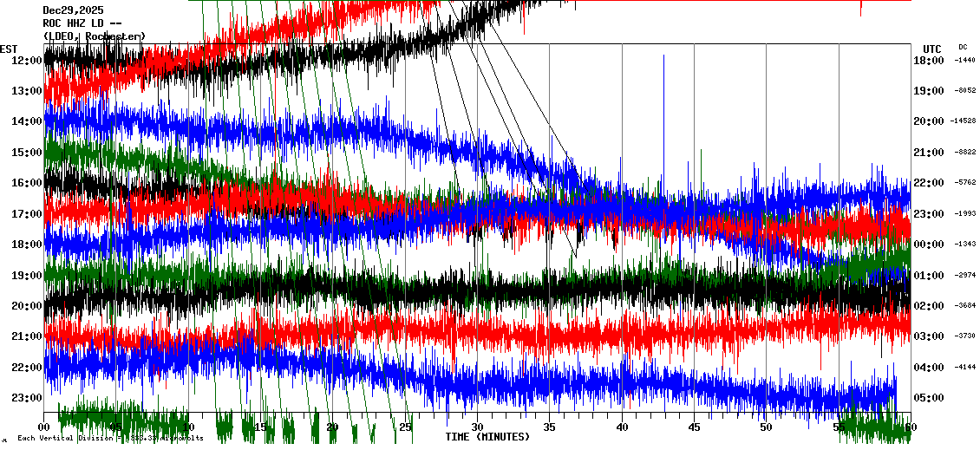Click the 05:00 UTC row label
The width and height of the screenshot is (980, 450).
928,398
